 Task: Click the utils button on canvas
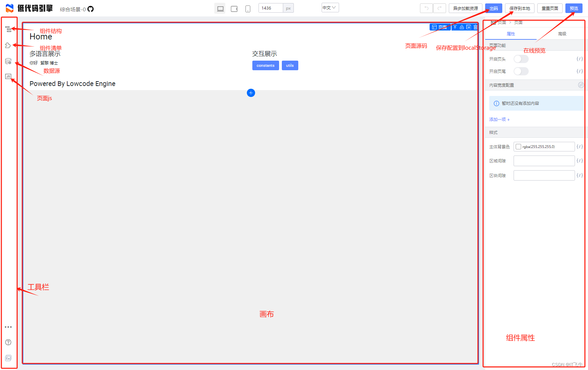[x=290, y=65]
